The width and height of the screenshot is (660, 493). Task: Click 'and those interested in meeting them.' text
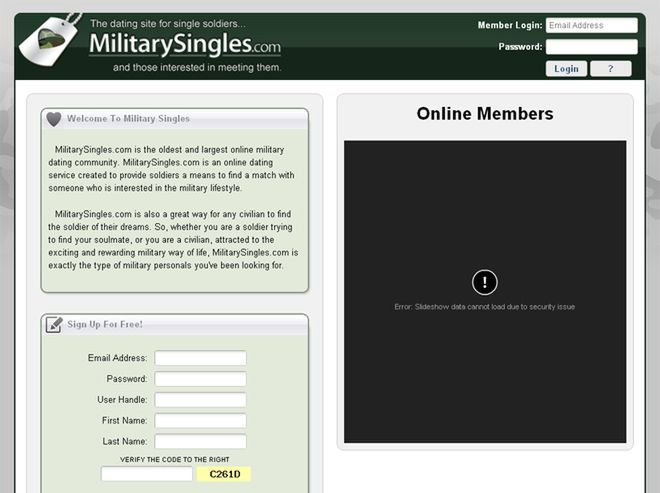[x=197, y=67]
